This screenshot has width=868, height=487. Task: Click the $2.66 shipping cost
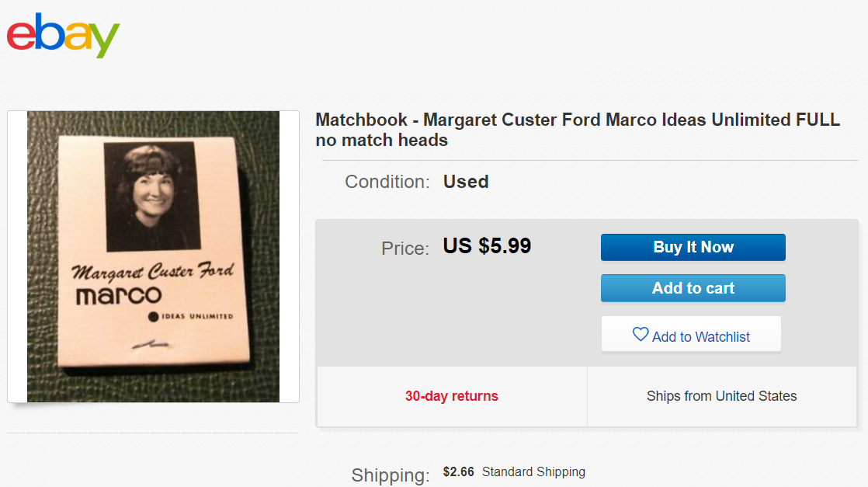coord(458,471)
